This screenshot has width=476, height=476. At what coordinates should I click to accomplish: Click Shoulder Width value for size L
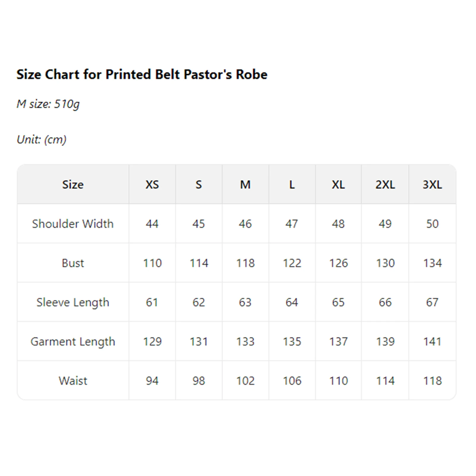point(292,224)
